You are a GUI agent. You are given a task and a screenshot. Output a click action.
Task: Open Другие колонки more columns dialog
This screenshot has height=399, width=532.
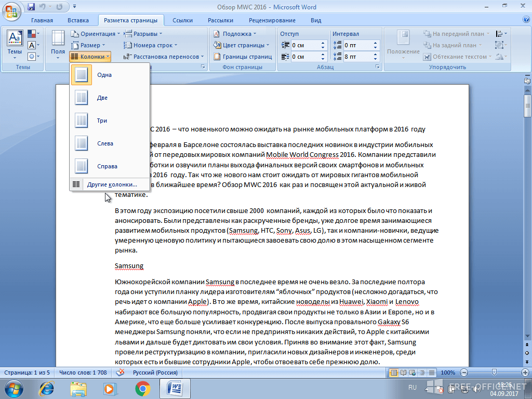click(x=110, y=184)
